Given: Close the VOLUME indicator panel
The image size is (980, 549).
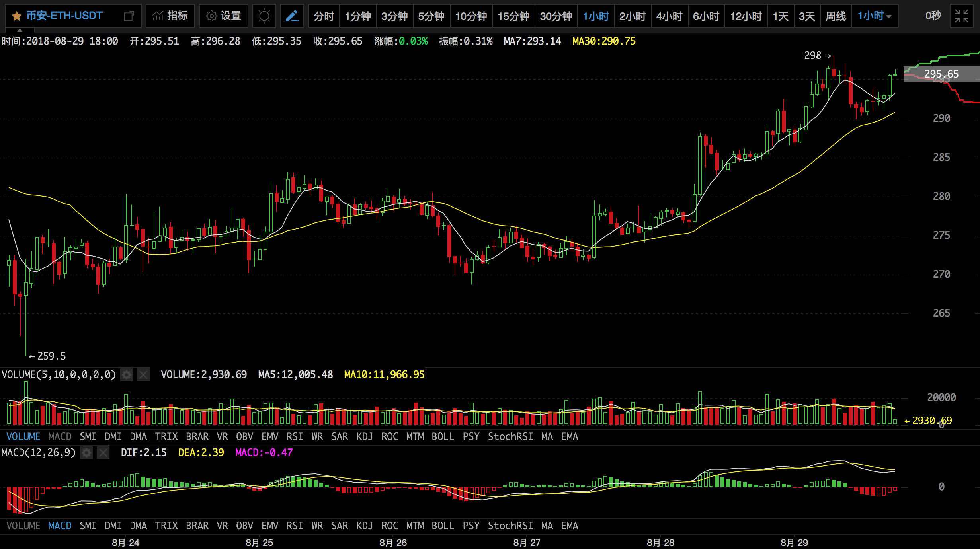Looking at the screenshot, I should (x=143, y=375).
